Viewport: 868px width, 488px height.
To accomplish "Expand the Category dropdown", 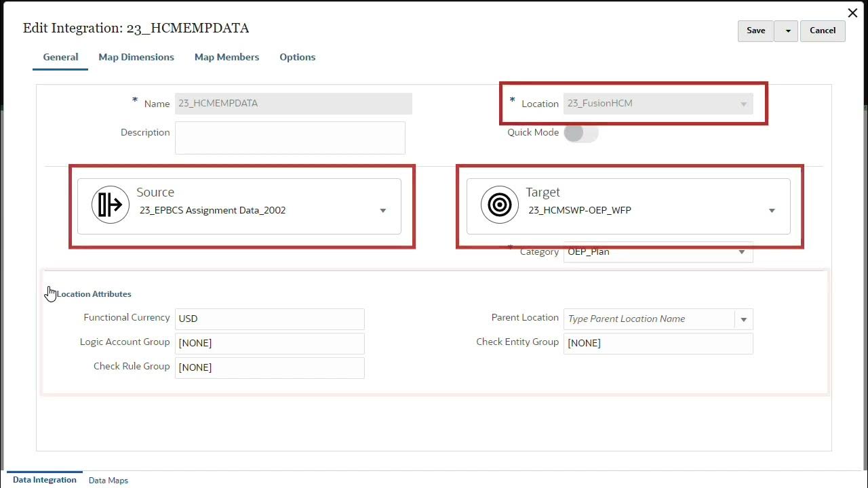I will point(742,252).
